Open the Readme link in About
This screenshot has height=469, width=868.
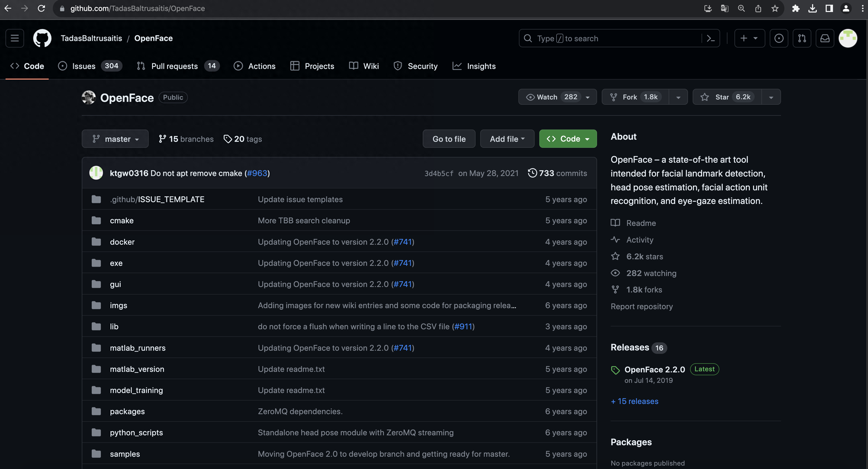[x=633, y=223]
